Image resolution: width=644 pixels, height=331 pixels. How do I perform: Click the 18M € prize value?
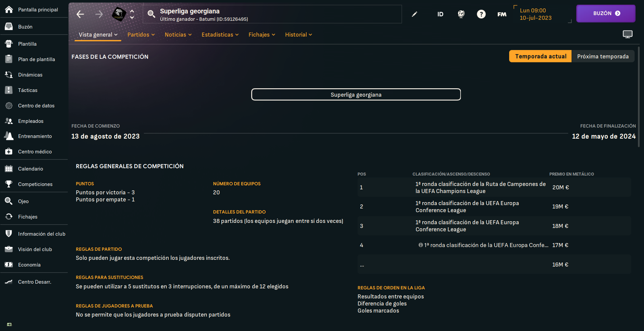point(560,226)
